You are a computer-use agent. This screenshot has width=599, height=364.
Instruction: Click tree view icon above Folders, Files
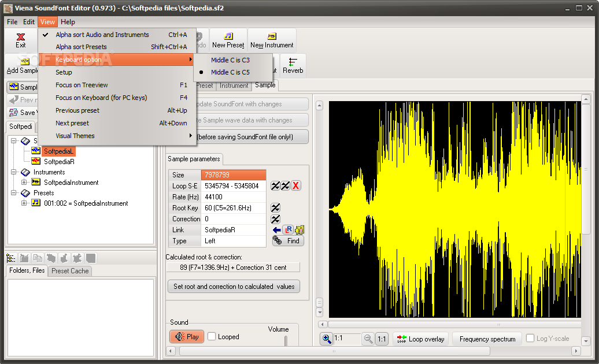click(x=11, y=258)
